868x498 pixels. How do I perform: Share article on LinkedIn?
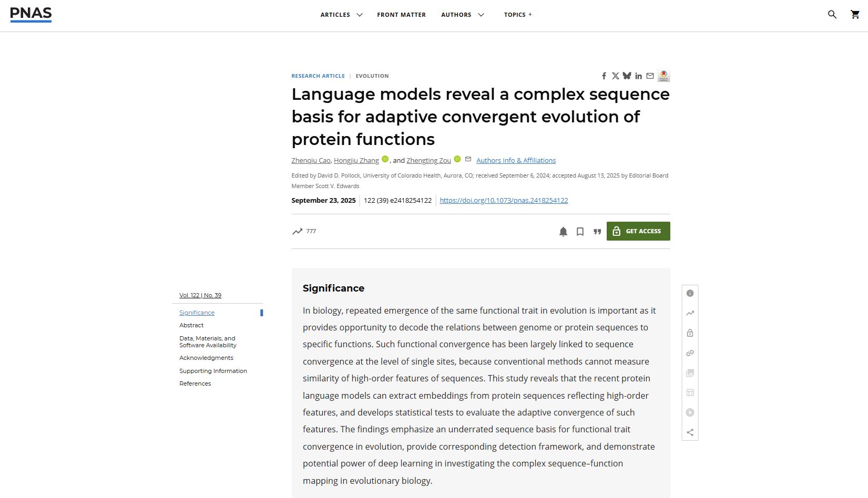pyautogui.click(x=638, y=76)
